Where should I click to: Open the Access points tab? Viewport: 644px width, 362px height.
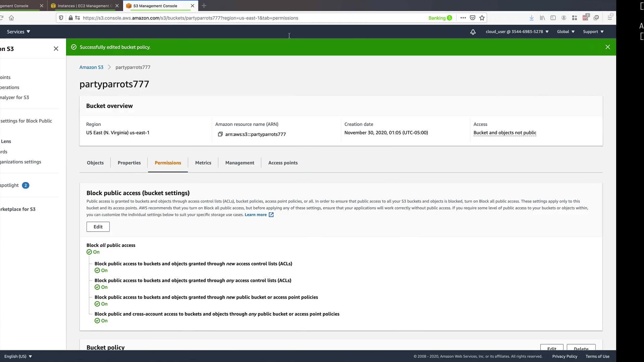pos(283,163)
